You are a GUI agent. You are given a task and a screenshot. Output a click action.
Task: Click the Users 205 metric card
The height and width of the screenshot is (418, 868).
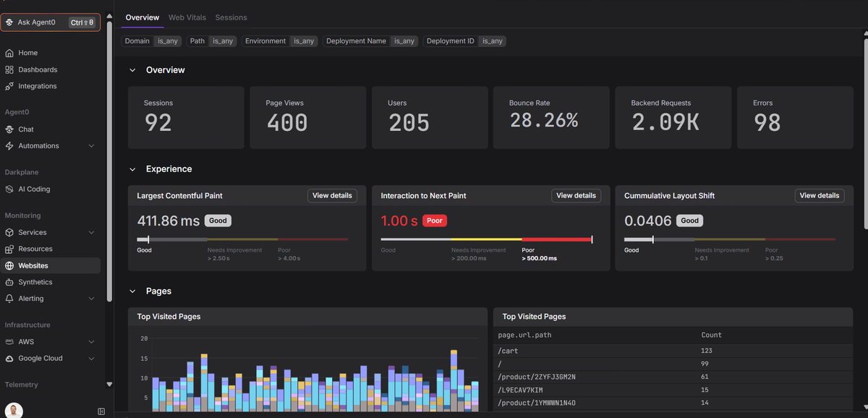430,118
